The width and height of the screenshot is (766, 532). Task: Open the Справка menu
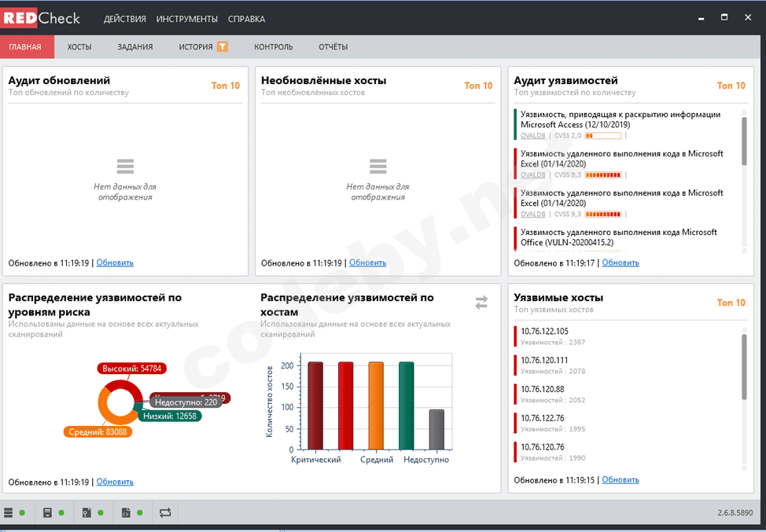(247, 19)
